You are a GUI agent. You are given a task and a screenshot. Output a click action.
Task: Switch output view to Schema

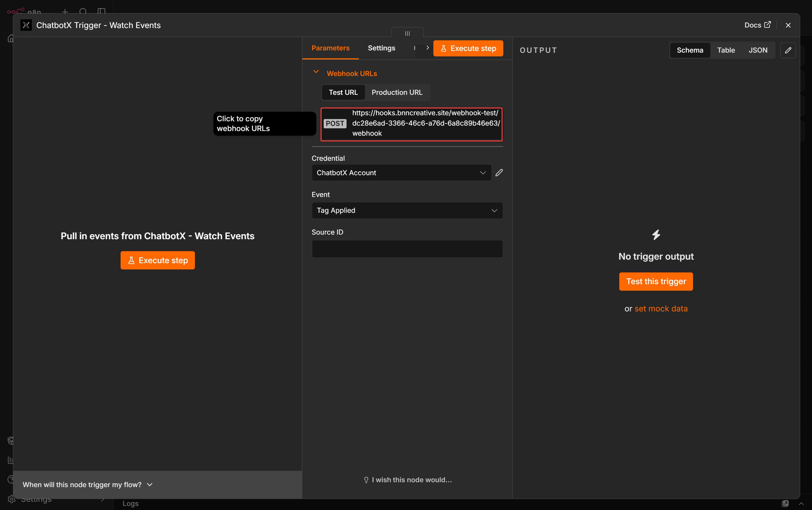pyautogui.click(x=690, y=50)
